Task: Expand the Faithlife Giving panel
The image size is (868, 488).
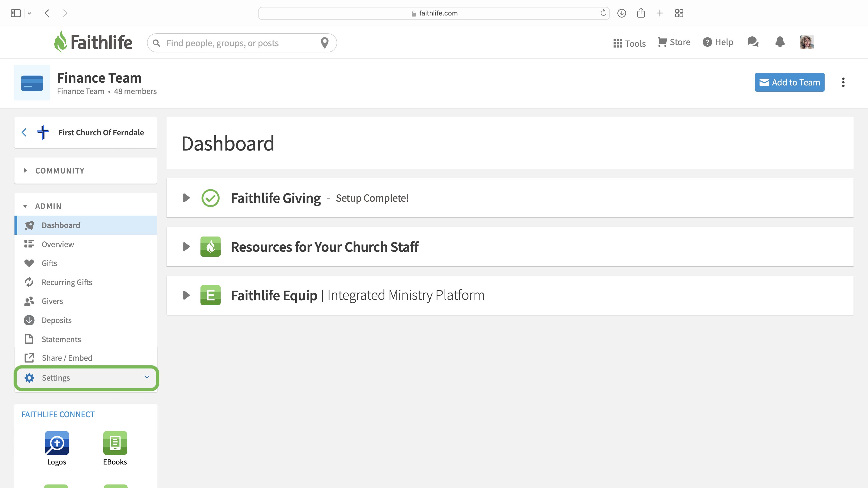Action: click(x=186, y=198)
